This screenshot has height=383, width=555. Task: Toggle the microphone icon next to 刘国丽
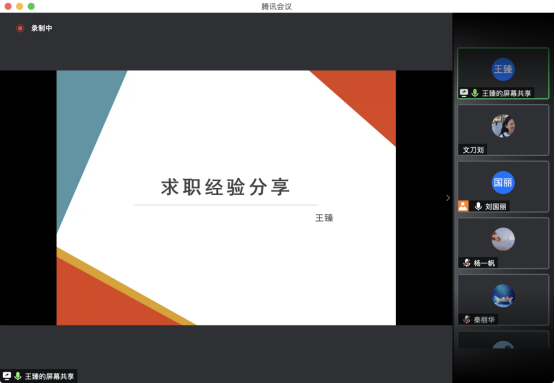478,206
